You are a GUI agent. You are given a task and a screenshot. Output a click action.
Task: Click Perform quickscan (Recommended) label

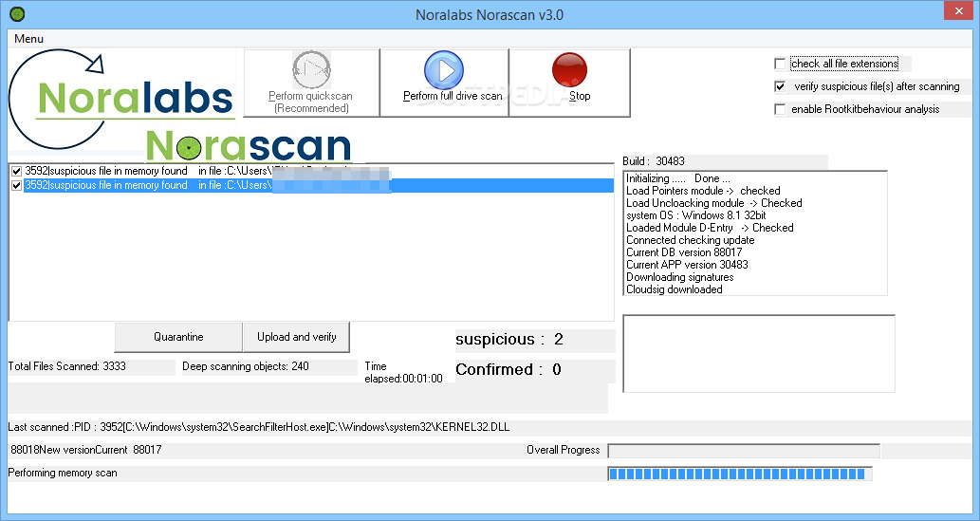(310, 102)
